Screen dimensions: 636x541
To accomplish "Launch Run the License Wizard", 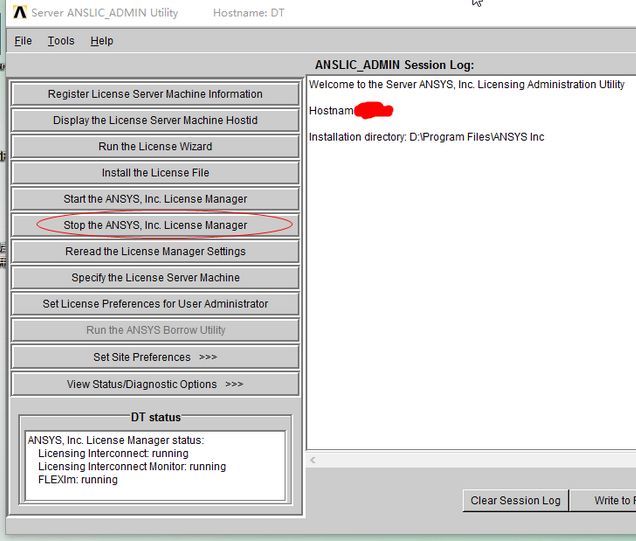I will click(155, 146).
